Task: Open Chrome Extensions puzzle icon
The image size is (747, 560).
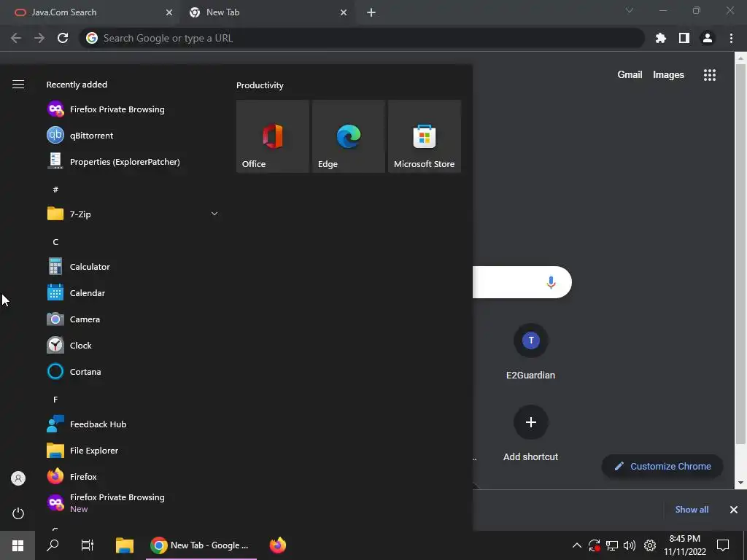Action: 661,38
